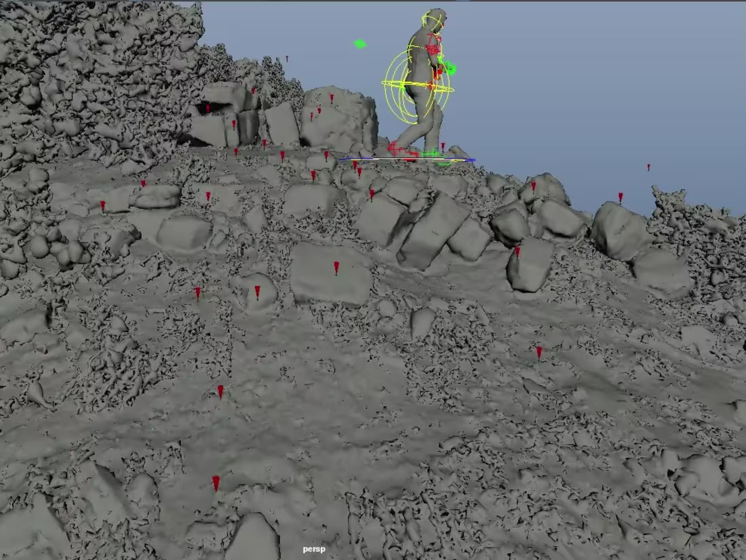
Task: Select the red left-foot rig control
Action: click(395, 146)
